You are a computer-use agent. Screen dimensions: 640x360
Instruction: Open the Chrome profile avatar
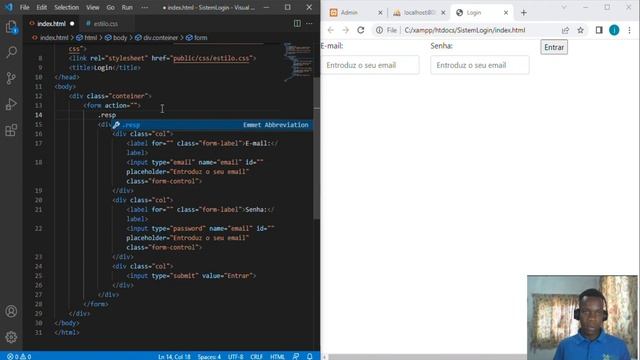pyautogui.click(x=614, y=30)
